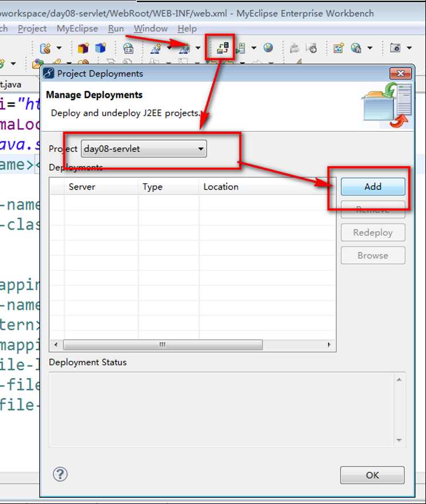Screen dimensions: 426x504
Task: Click the blue triangle toolbar icon left of deploy
Action: 184,48
